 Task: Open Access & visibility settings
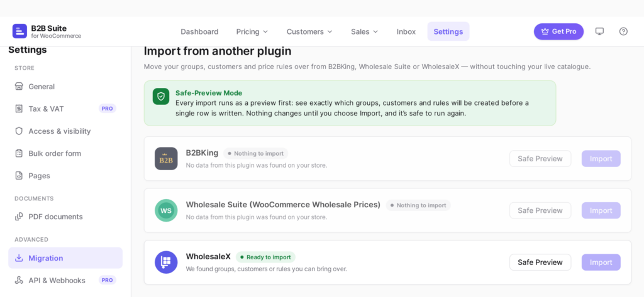(x=65, y=131)
